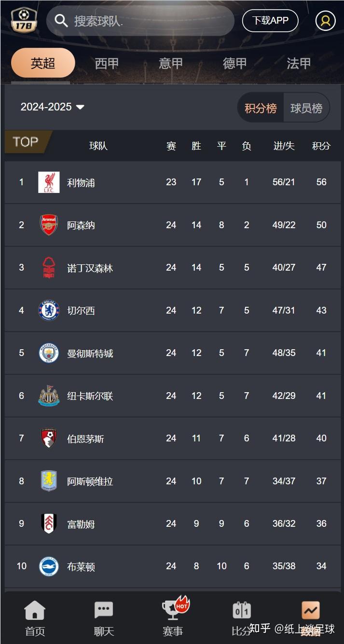
Task: Select the 意甲 league tab
Action: pos(171,63)
